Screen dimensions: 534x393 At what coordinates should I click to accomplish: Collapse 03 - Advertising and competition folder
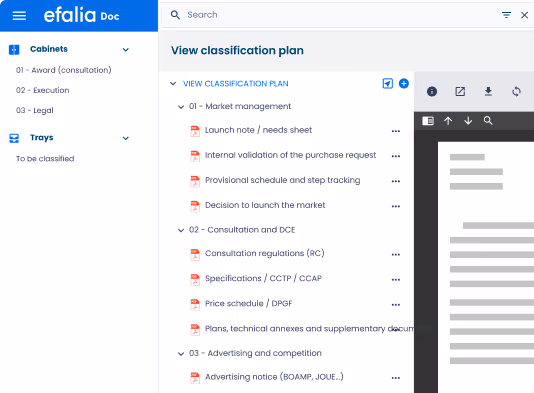(181, 354)
